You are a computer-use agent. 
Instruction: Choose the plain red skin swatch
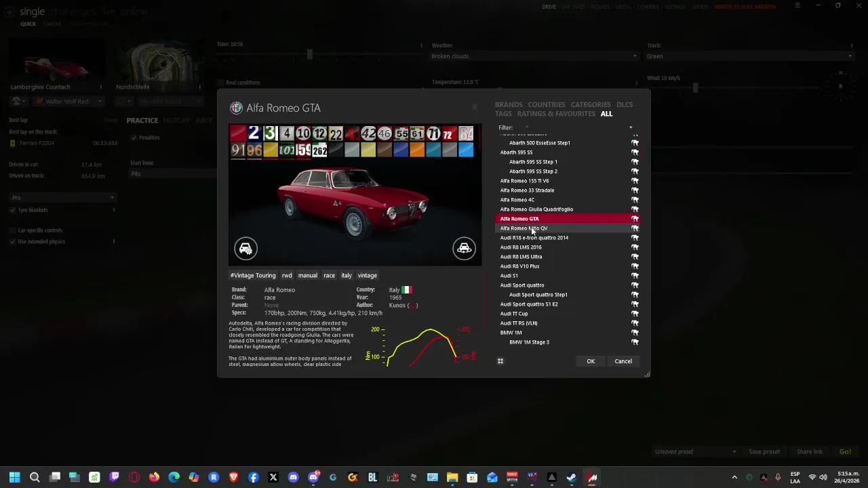click(x=238, y=134)
